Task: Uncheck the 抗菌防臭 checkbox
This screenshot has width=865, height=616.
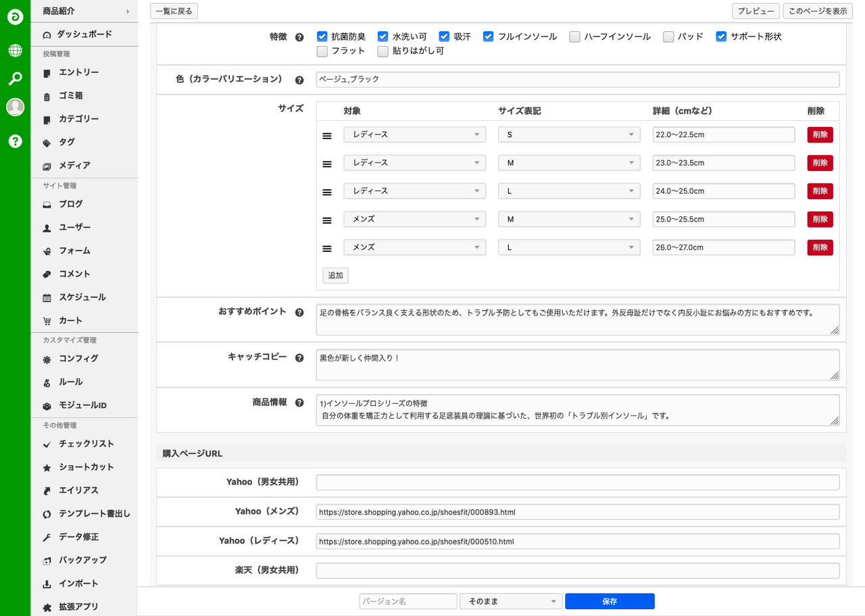Action: 322,36
